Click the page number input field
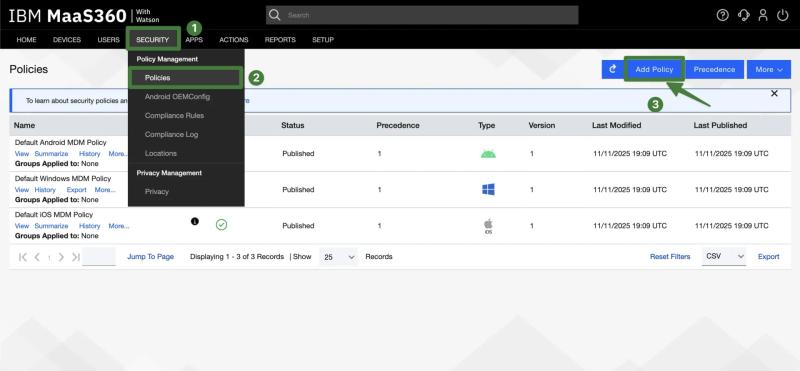This screenshot has height=371, width=800. pyautogui.click(x=99, y=257)
